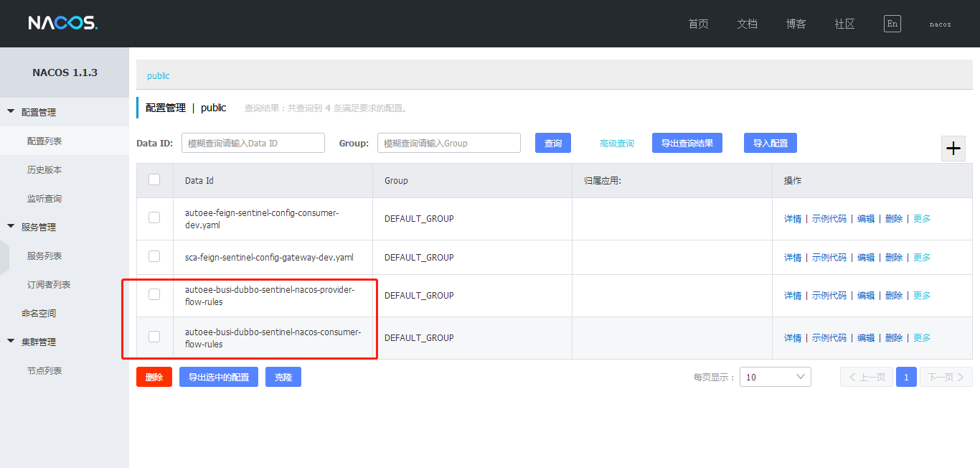
Task: Click the 导入配置 import button
Action: (x=770, y=143)
